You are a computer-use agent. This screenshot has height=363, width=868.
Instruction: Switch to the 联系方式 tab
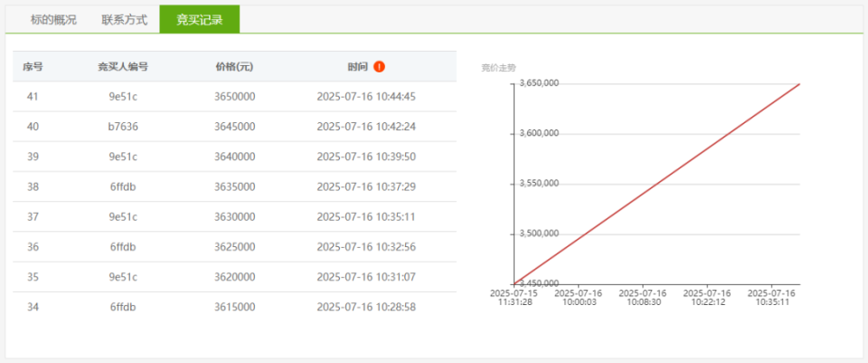124,20
